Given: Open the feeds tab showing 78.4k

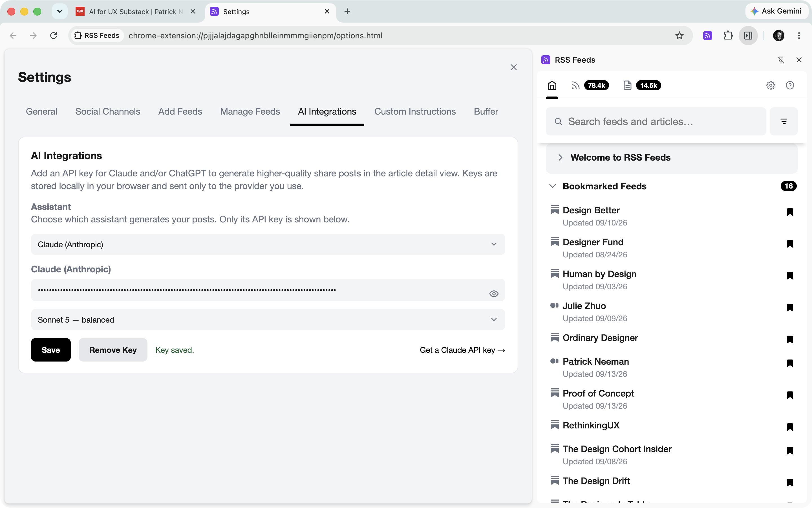Looking at the screenshot, I should point(590,85).
